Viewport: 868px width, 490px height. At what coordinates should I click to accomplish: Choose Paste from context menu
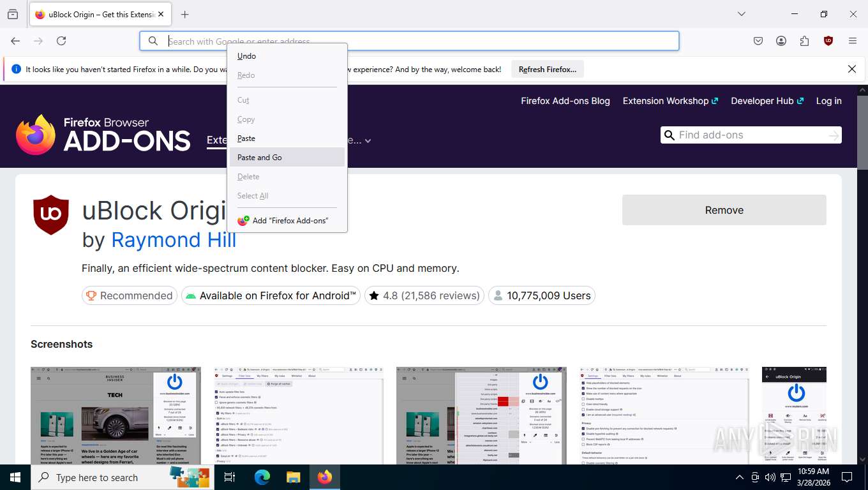(287, 138)
